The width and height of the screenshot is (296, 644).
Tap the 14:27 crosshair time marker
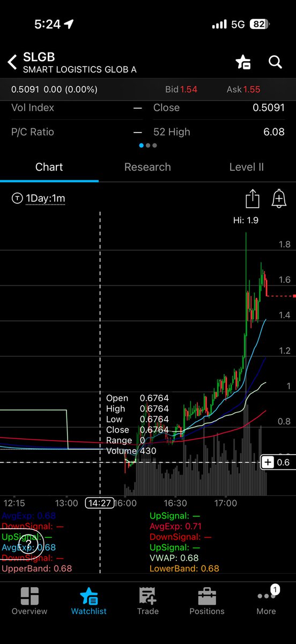tap(99, 503)
